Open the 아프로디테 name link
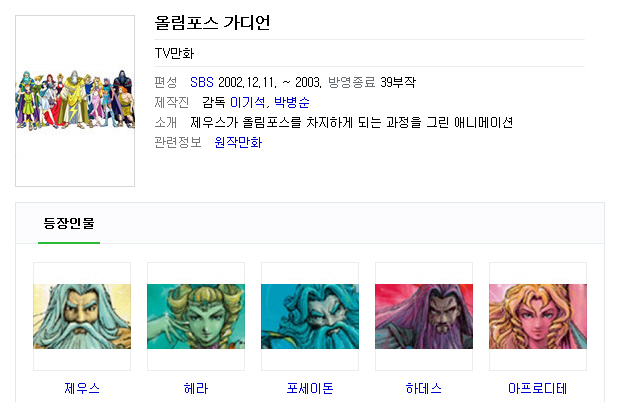 point(538,388)
